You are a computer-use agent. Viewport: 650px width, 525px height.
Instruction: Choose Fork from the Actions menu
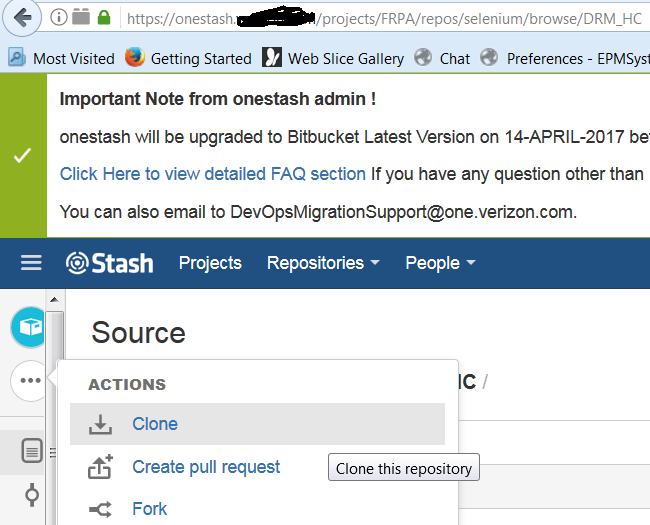coord(149,509)
